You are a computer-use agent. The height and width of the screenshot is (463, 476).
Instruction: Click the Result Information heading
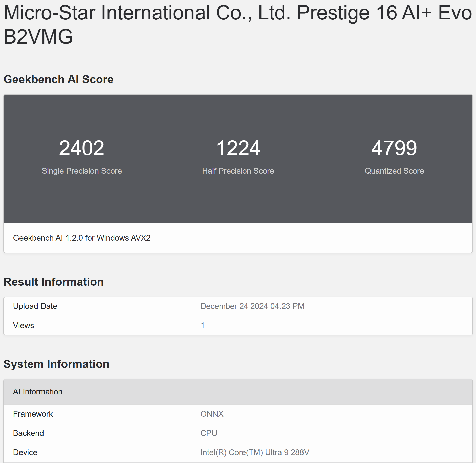pyautogui.click(x=54, y=282)
